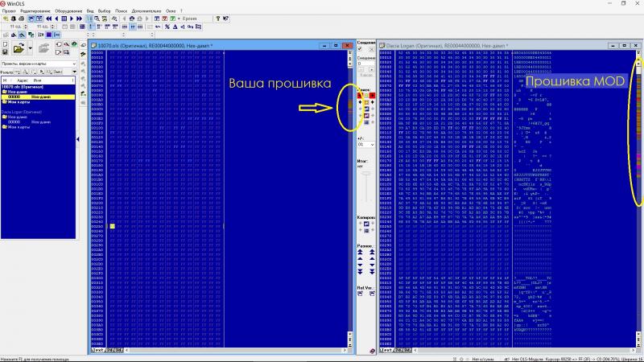644x362 pixels.
Task: Click the Смещение offset value field
Action: tap(366, 64)
